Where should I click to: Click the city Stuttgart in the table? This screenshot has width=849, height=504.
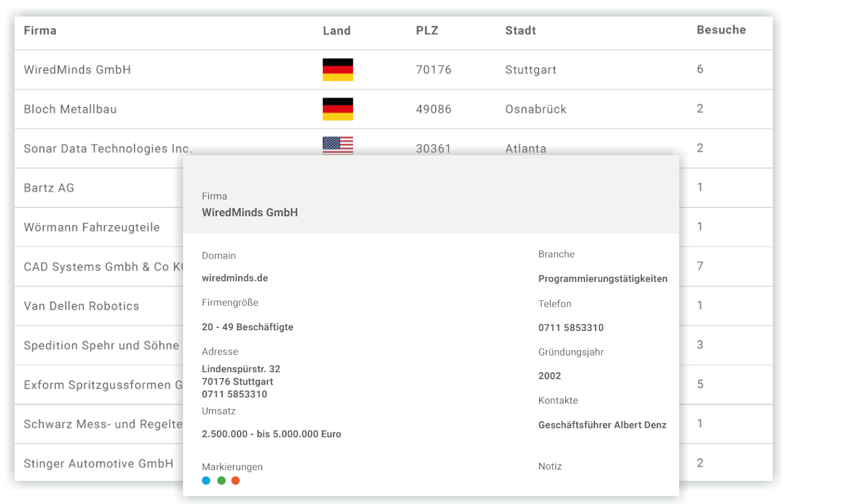[x=531, y=70]
